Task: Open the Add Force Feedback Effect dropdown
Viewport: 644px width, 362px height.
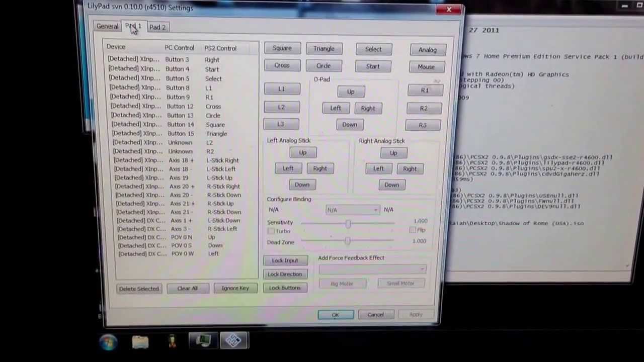Action: (372, 270)
